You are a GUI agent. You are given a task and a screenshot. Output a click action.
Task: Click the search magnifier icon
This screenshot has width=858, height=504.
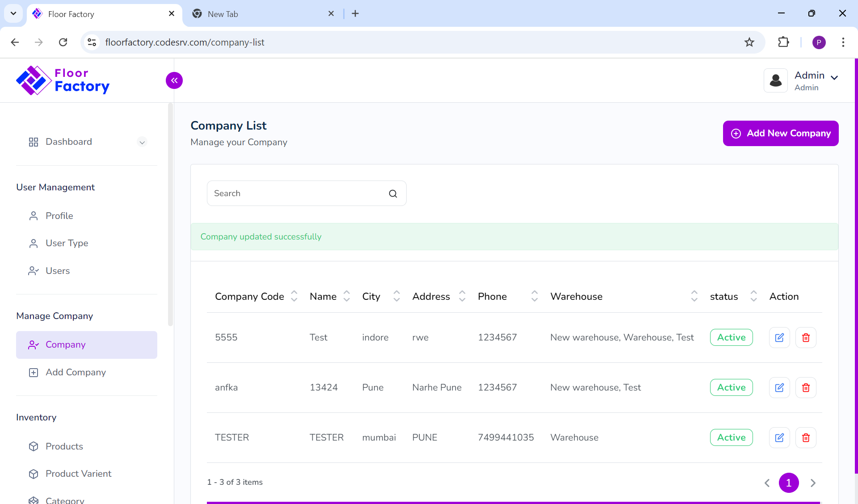(x=393, y=193)
